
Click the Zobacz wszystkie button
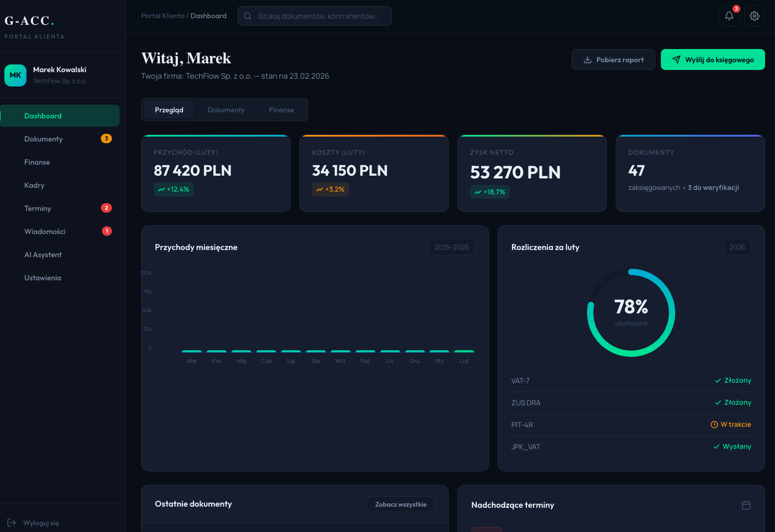point(400,504)
